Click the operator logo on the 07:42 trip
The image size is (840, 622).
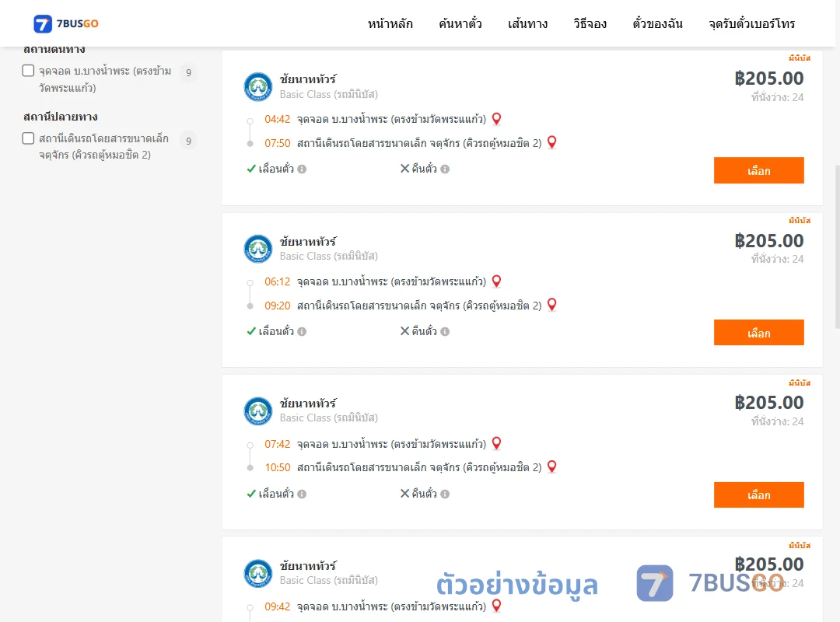258,411
